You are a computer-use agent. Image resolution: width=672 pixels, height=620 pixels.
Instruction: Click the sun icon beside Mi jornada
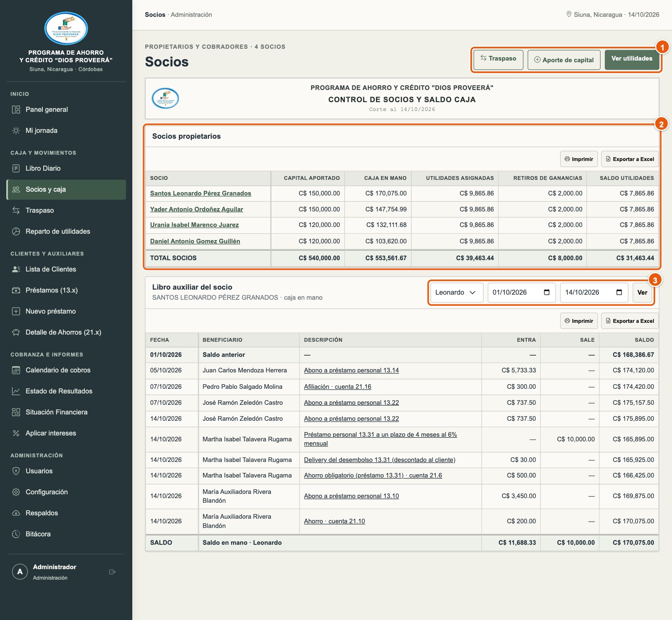coord(16,131)
